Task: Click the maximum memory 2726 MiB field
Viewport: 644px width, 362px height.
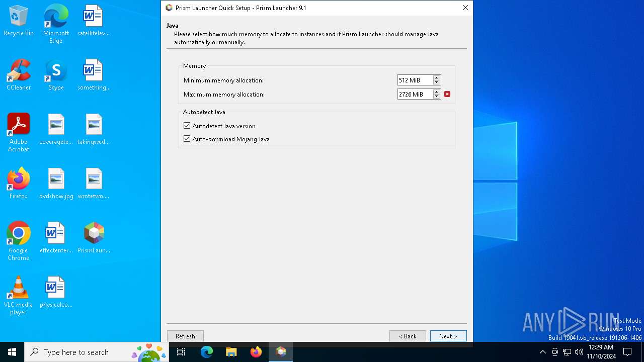Action: point(415,94)
